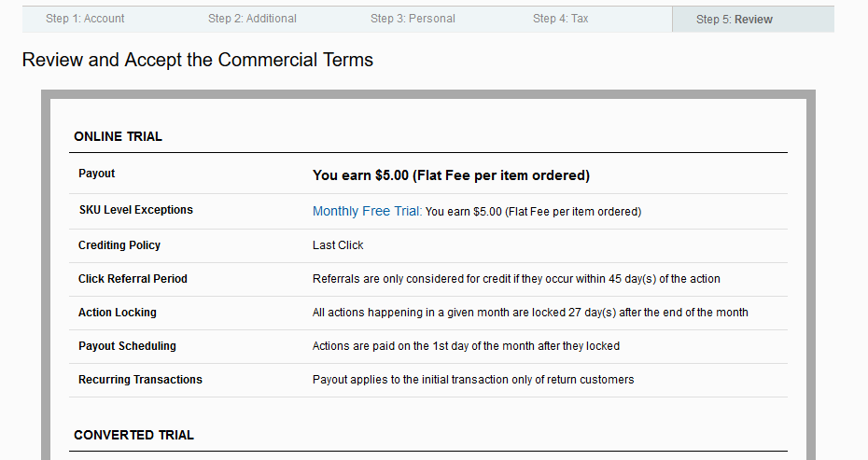Screen dimensions: 868x460
Task: Click the Review and Accept heading
Action: 198,60
